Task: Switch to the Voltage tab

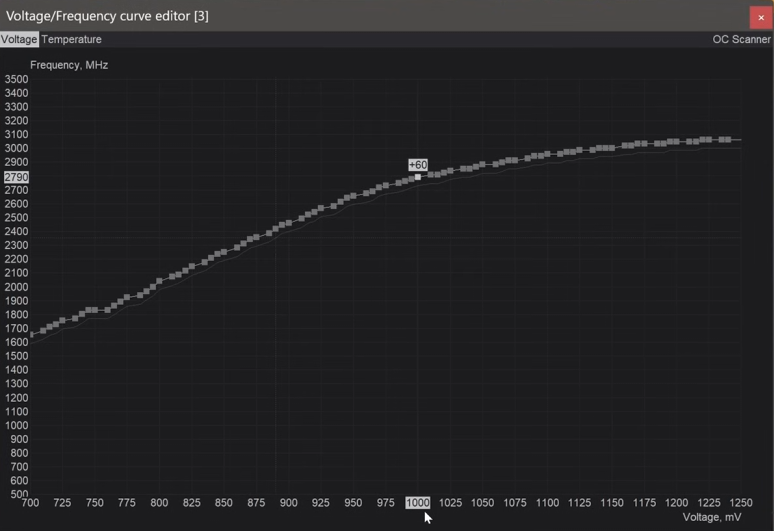Action: [19, 39]
